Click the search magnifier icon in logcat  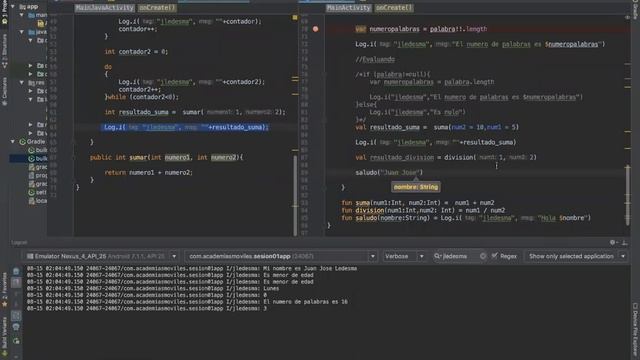click(x=437, y=256)
